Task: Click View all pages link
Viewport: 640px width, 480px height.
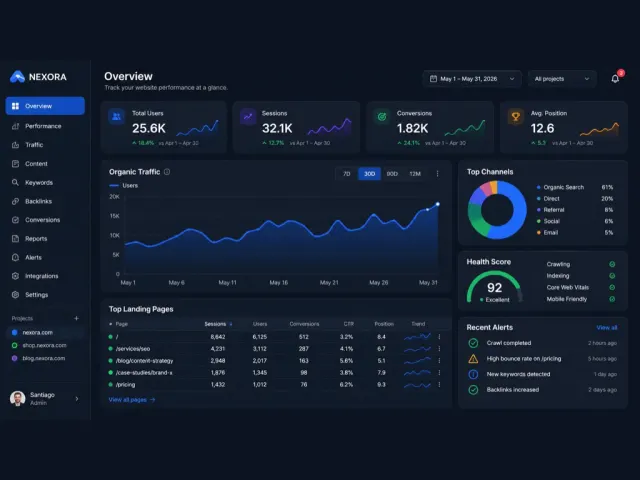Action: pos(132,400)
